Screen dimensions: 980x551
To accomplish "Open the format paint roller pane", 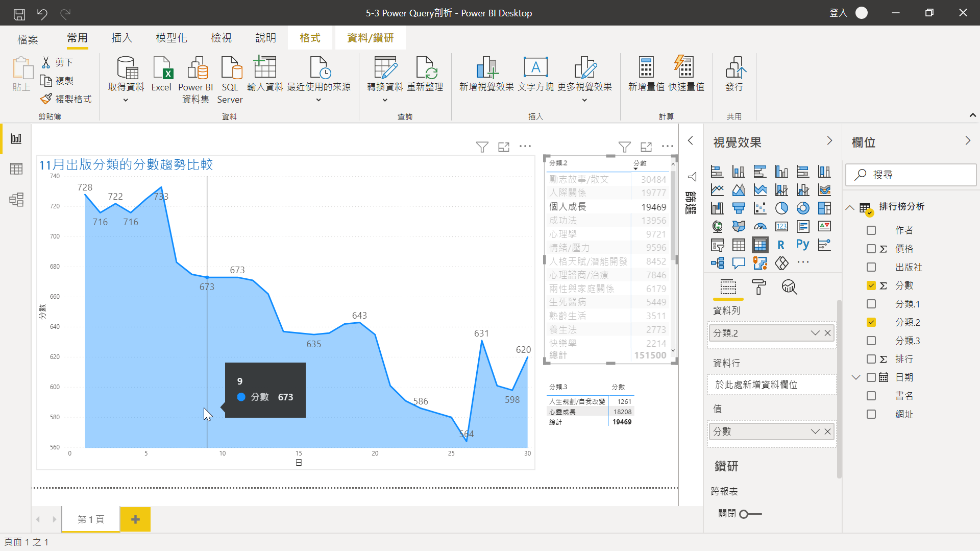I will coord(759,287).
